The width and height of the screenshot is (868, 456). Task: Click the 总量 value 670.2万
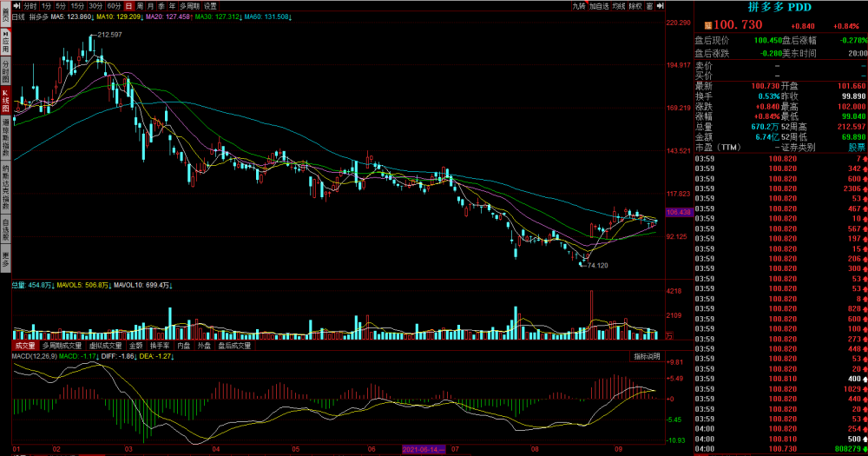(x=766, y=127)
